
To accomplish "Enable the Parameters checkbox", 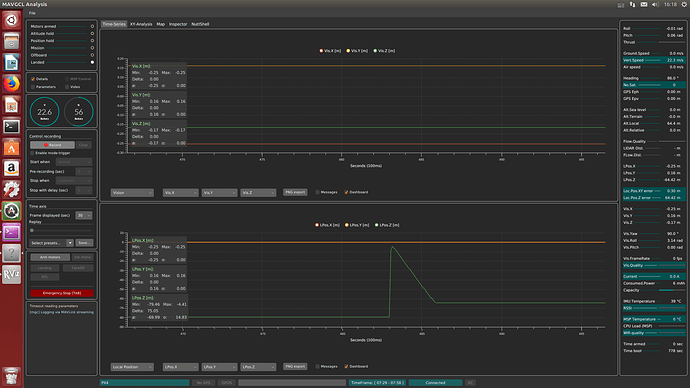I will click(x=33, y=87).
